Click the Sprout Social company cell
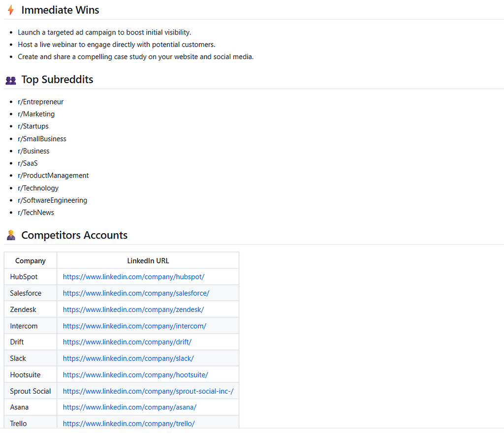Viewport: 504px width, 434px height. pos(31,391)
